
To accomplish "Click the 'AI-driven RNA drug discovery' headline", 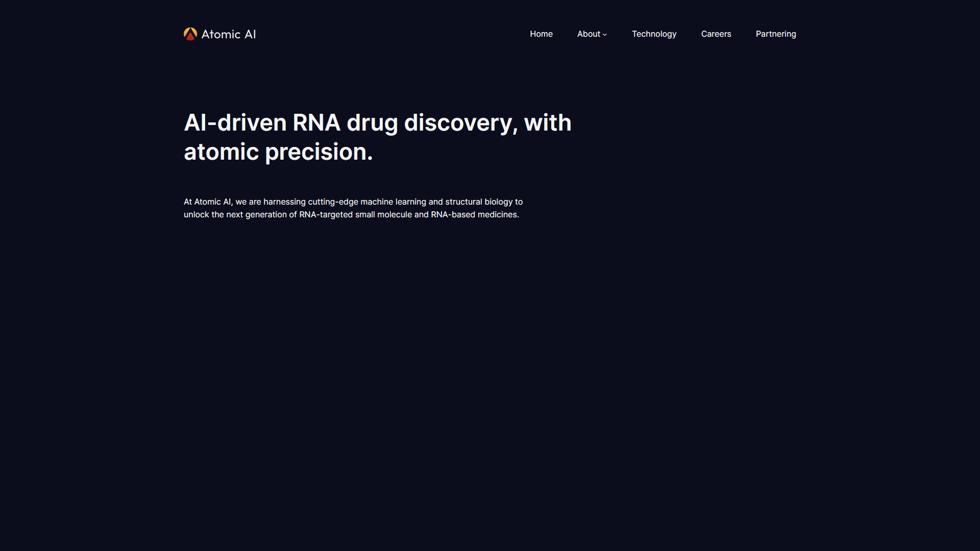I will (x=378, y=137).
